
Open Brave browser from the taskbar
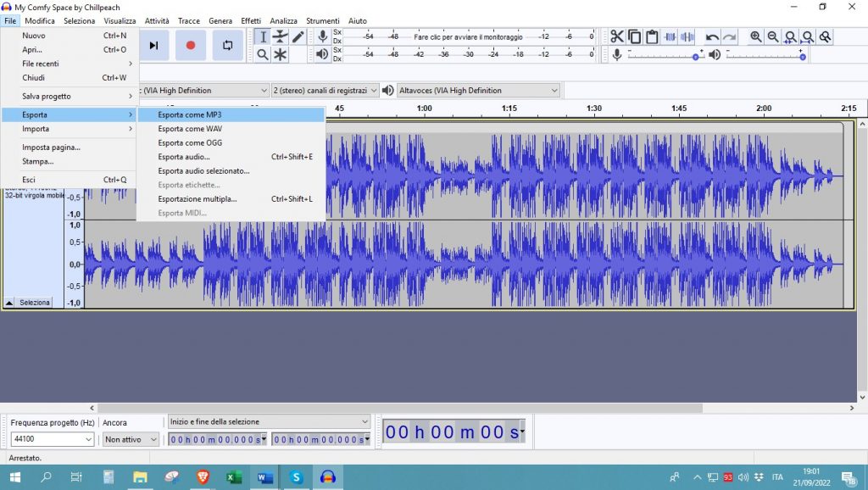203,477
